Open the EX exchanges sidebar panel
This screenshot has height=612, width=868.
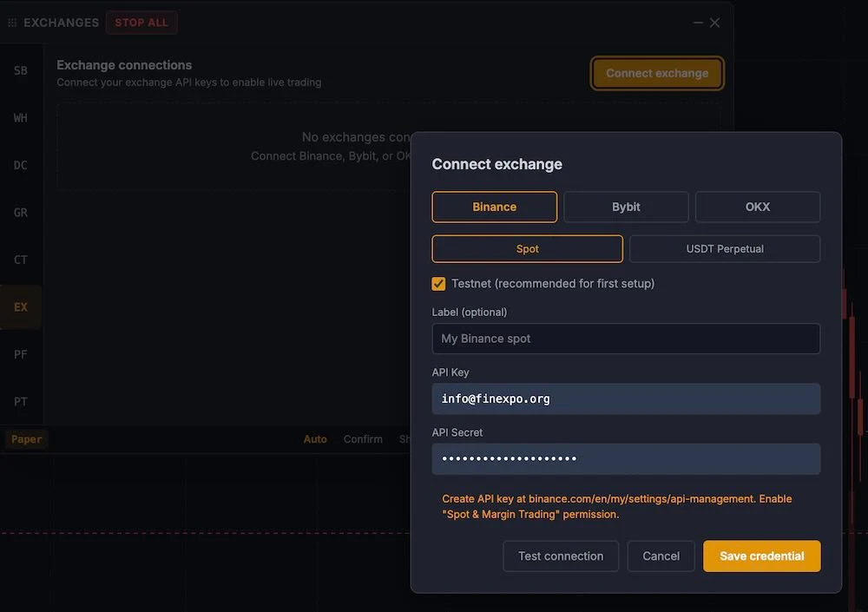point(21,306)
